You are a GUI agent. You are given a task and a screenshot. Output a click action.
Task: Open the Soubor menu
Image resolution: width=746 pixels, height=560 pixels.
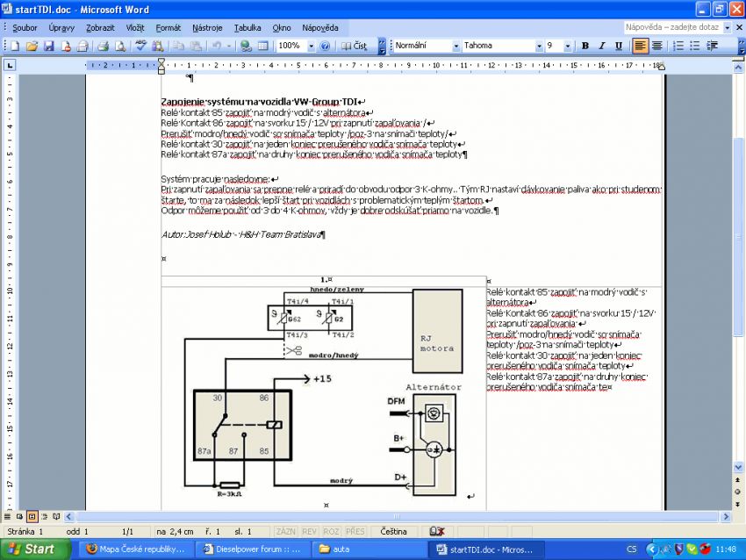(x=25, y=28)
